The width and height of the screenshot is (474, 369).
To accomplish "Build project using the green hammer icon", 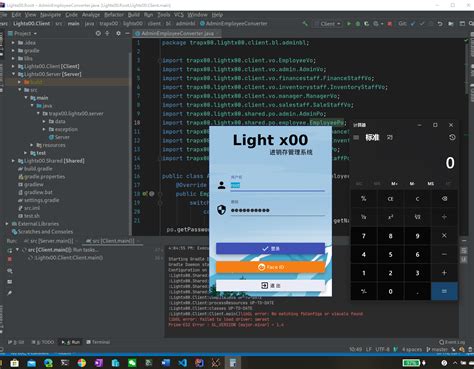I will [x=305, y=24].
